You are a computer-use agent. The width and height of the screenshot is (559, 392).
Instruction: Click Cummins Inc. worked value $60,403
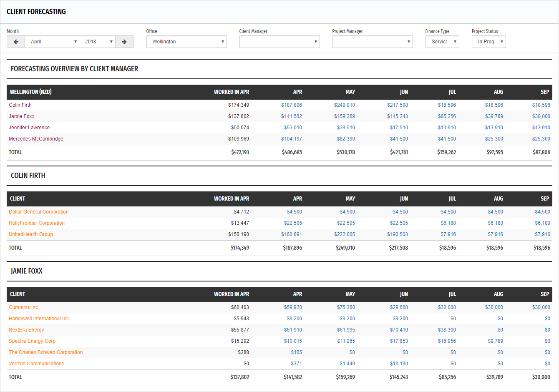pyautogui.click(x=240, y=307)
